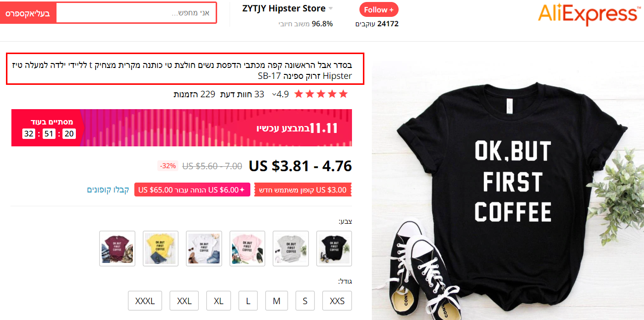This screenshot has height=320, width=644.
Task: Expand the ZYTJY Hipster Store dropdown arrow
Action: [x=331, y=9]
